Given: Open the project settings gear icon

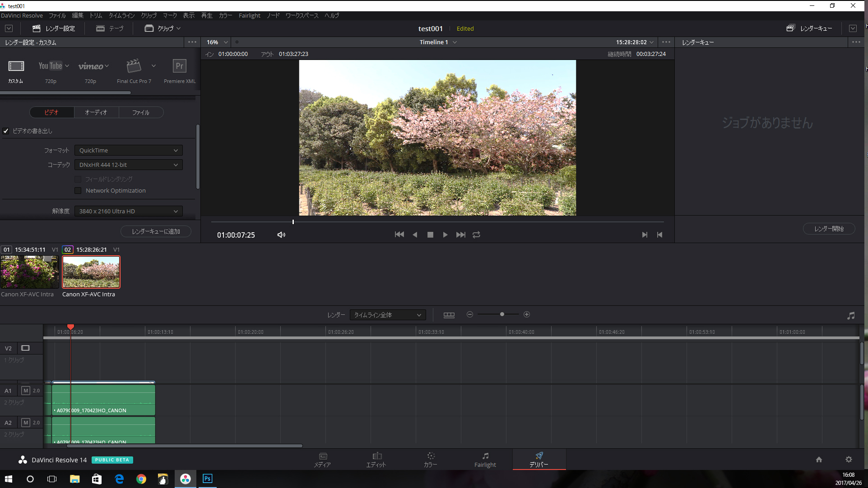Looking at the screenshot, I should coord(848,459).
